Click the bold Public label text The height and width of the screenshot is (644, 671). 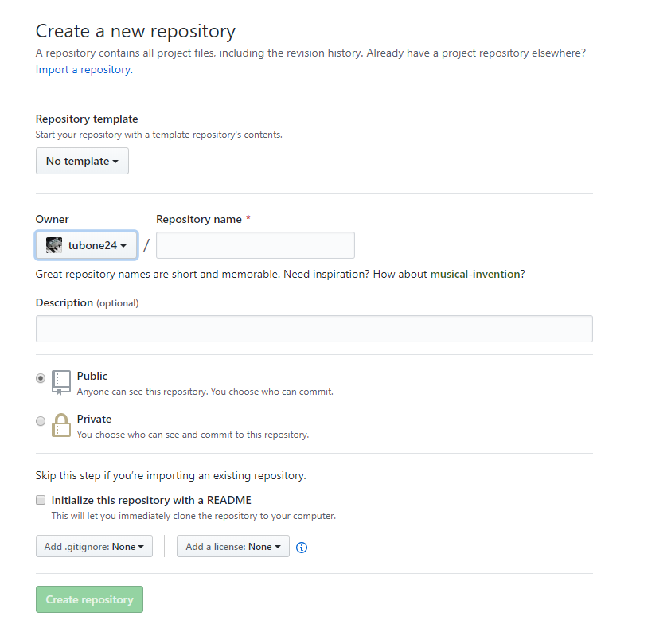[92, 376]
